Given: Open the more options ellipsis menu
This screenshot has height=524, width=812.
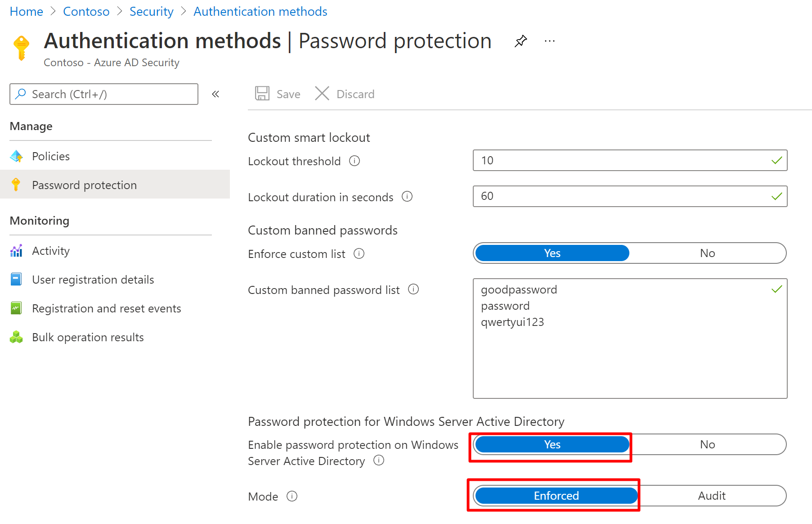Looking at the screenshot, I should (549, 41).
